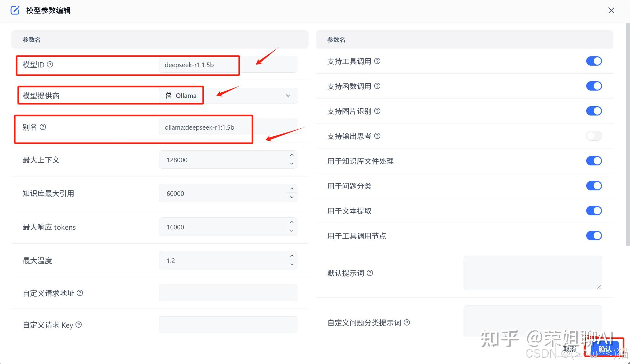Turn off 用于问题分类 toggle
Image resolution: width=630 pixels, height=364 pixels.
pyautogui.click(x=594, y=186)
